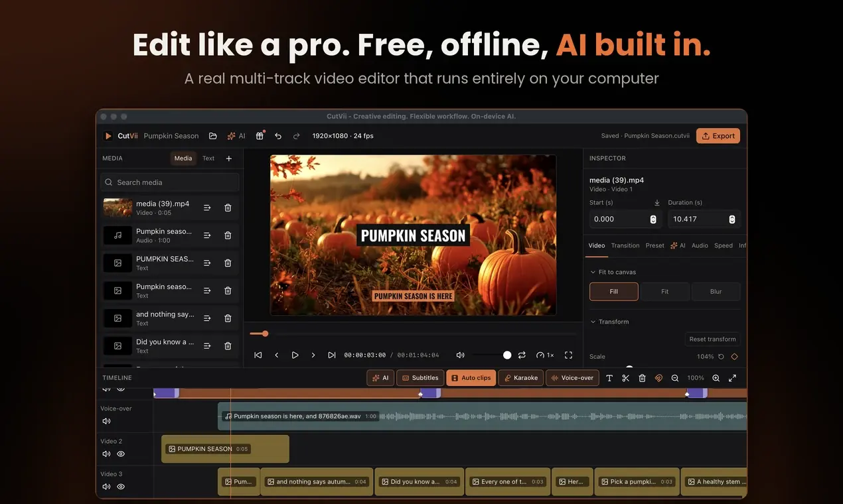Click the volume slider knob

coord(507,355)
